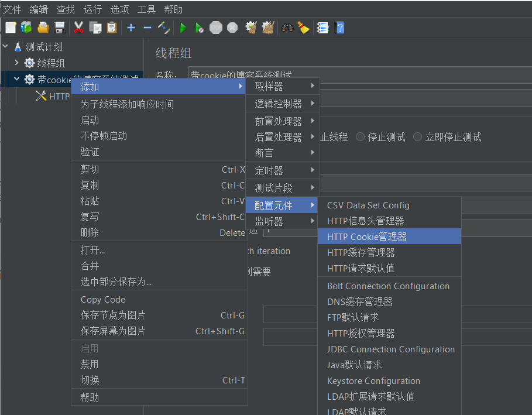The width and height of the screenshot is (532, 415).
Task: Click 为子线程添加响应时间 in context menu
Action: 159,104
